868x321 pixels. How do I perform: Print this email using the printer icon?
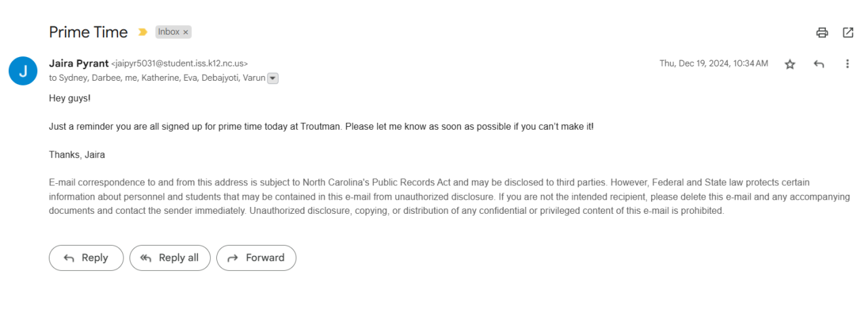point(822,33)
